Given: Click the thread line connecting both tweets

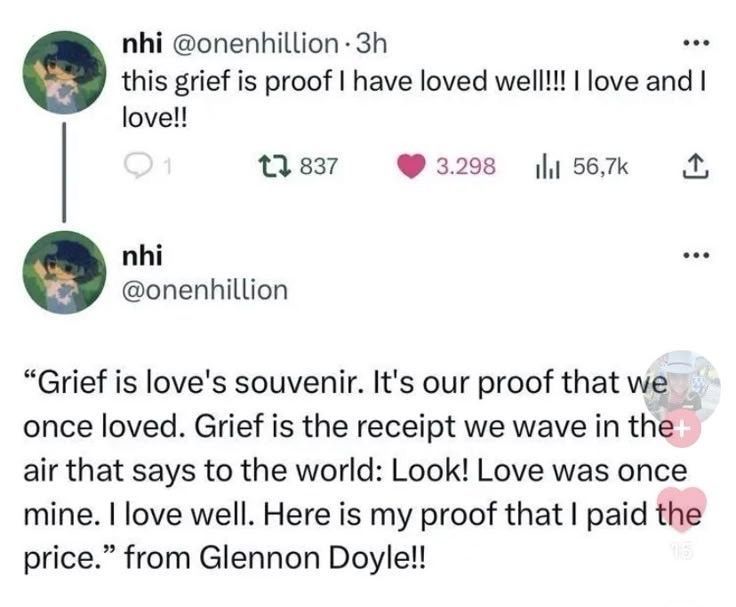Looking at the screenshot, I should tap(65, 170).
